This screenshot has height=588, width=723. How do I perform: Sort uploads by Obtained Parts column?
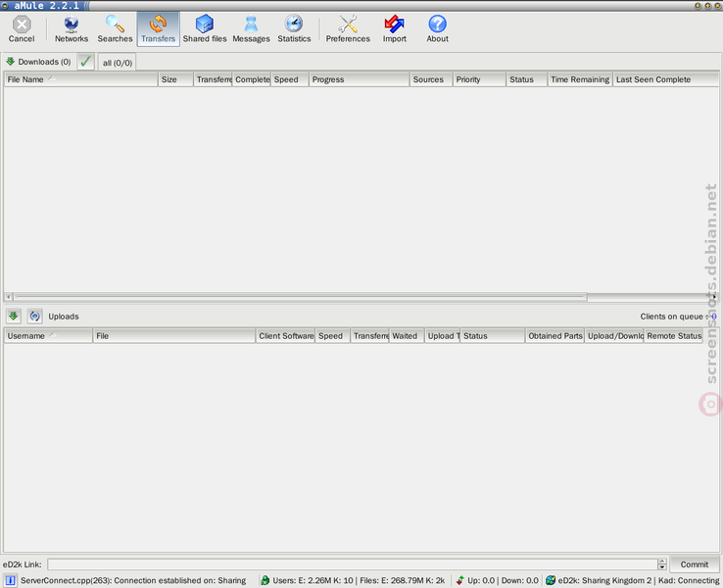coord(554,336)
